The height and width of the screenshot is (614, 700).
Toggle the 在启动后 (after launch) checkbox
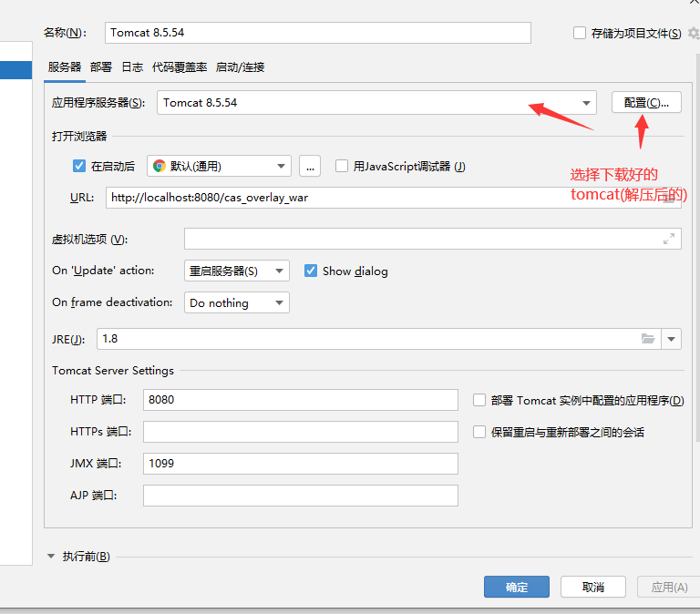coord(79,166)
